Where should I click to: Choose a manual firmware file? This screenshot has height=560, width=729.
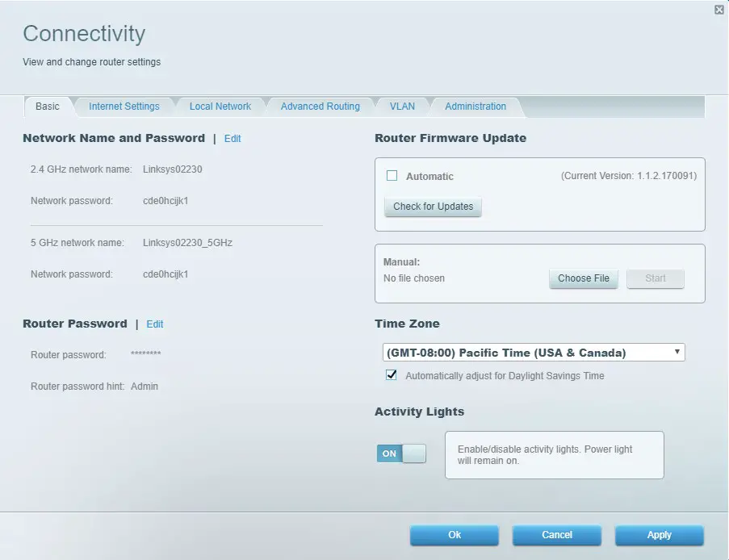(x=583, y=278)
